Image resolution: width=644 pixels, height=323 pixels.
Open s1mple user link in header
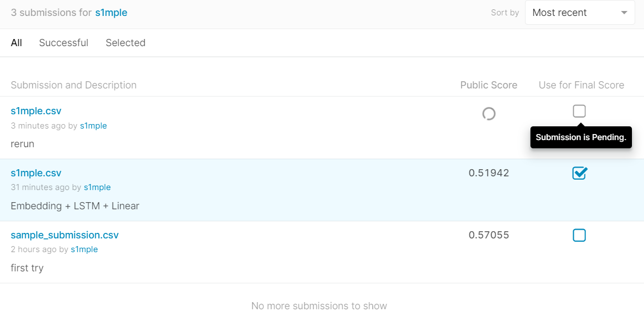pyautogui.click(x=111, y=13)
